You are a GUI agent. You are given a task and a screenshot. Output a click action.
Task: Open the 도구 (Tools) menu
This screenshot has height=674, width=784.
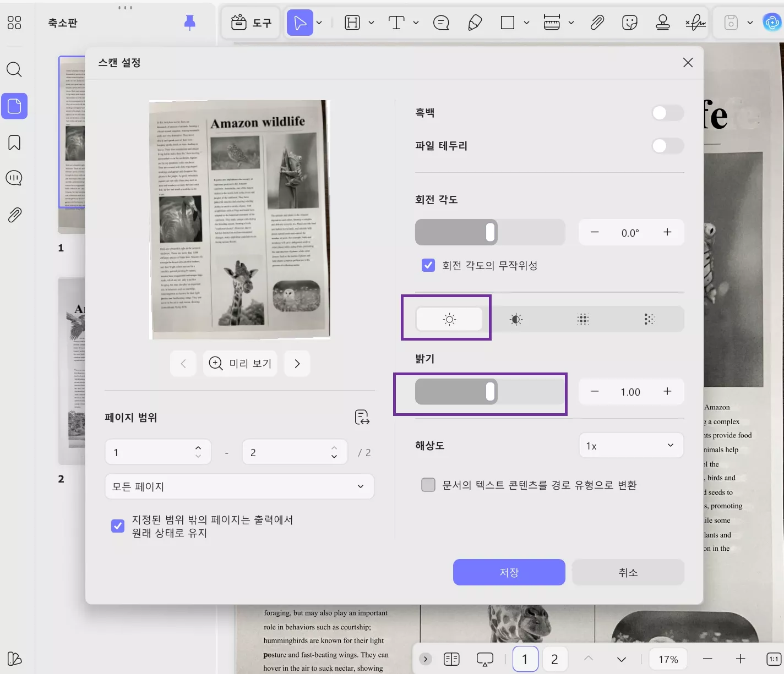pos(251,22)
